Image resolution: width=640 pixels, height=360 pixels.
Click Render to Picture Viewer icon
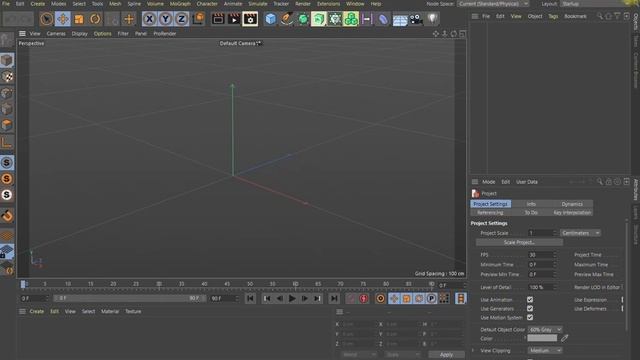click(234, 19)
